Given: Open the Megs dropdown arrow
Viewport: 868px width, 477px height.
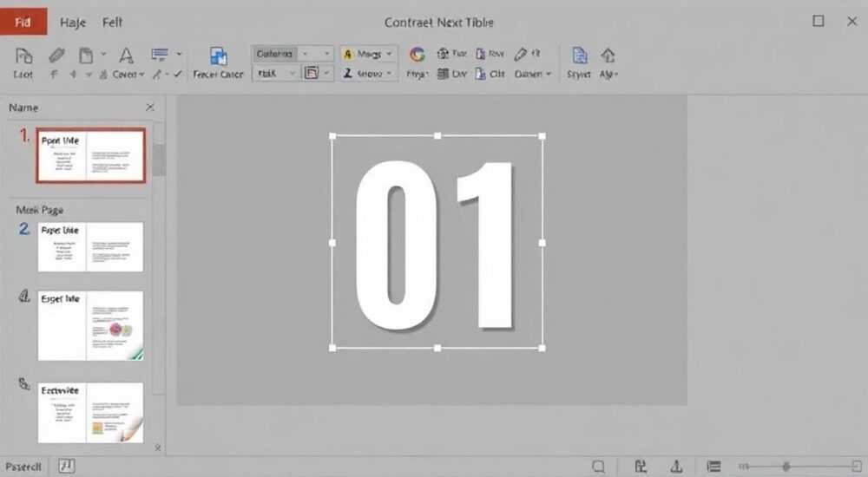Looking at the screenshot, I should [389, 54].
